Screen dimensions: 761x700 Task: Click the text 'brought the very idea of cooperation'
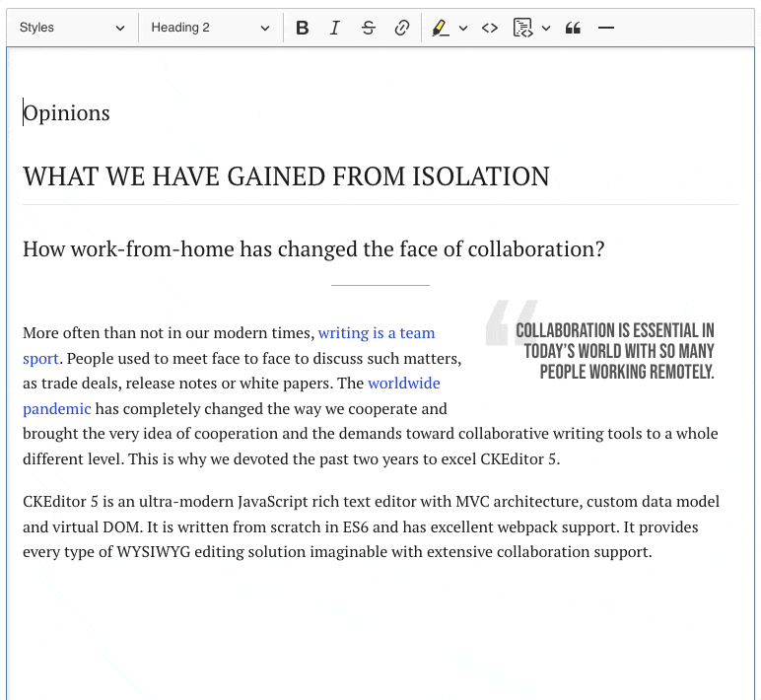tap(150, 434)
